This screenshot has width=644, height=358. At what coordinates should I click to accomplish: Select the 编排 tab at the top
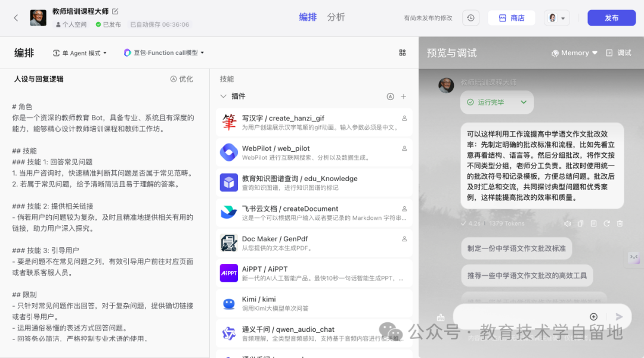pos(308,17)
